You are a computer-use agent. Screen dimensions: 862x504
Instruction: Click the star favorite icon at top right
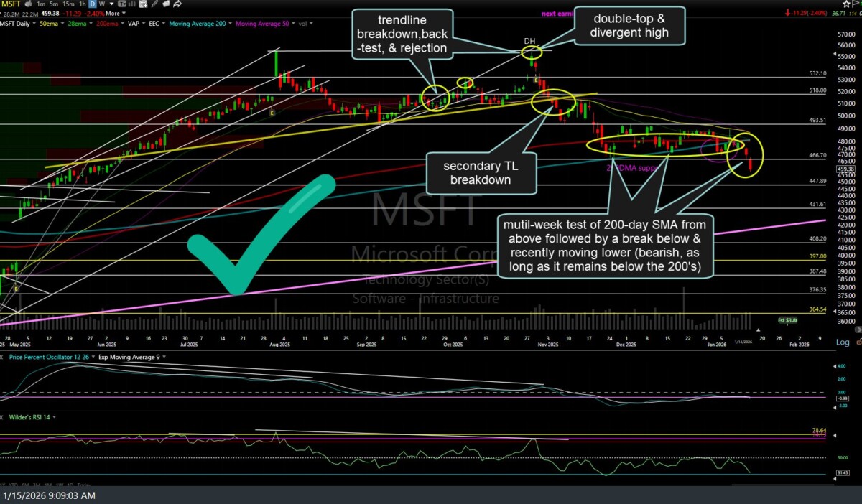846,4
